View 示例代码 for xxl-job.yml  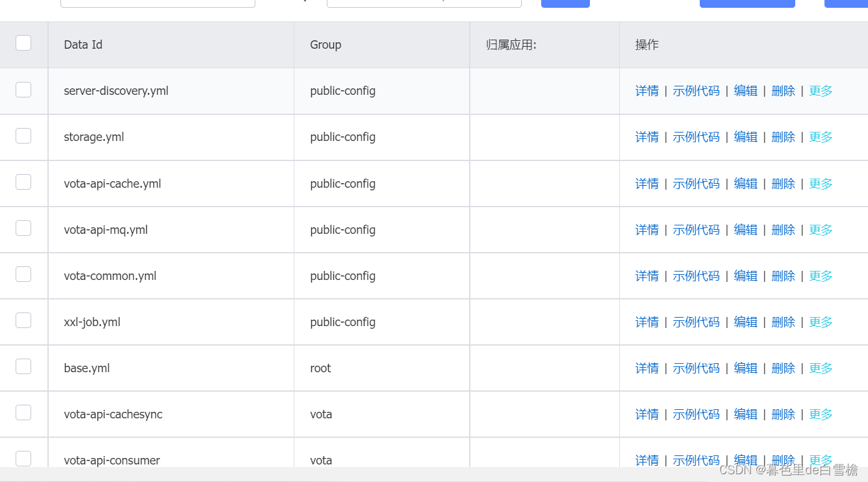pos(696,322)
